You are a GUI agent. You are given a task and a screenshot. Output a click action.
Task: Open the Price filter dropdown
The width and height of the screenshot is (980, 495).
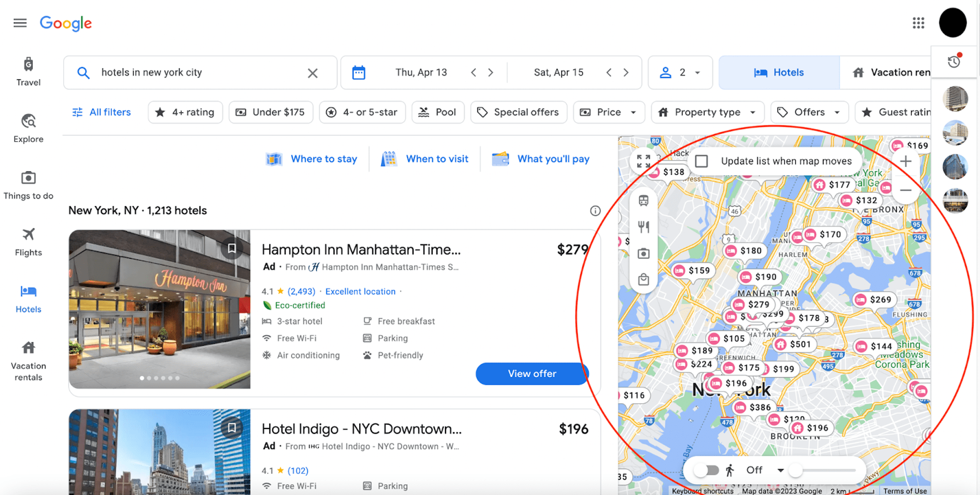(609, 112)
